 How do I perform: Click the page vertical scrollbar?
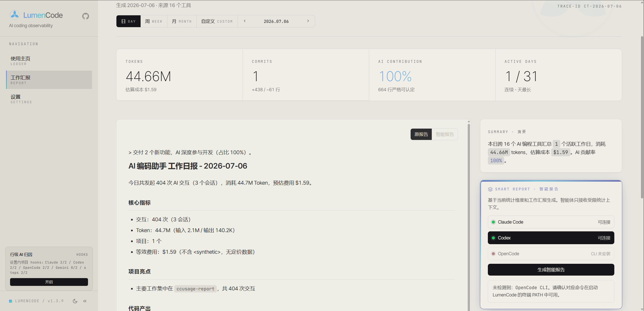642,117
